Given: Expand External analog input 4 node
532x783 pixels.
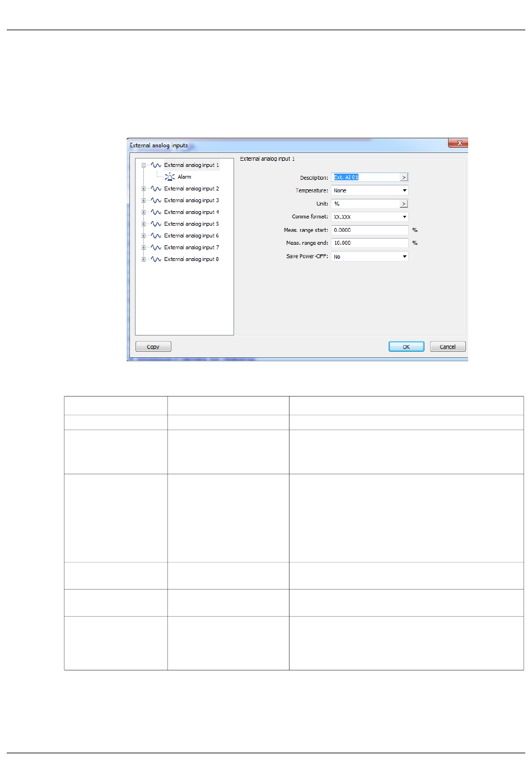Looking at the screenshot, I should (x=144, y=212).
